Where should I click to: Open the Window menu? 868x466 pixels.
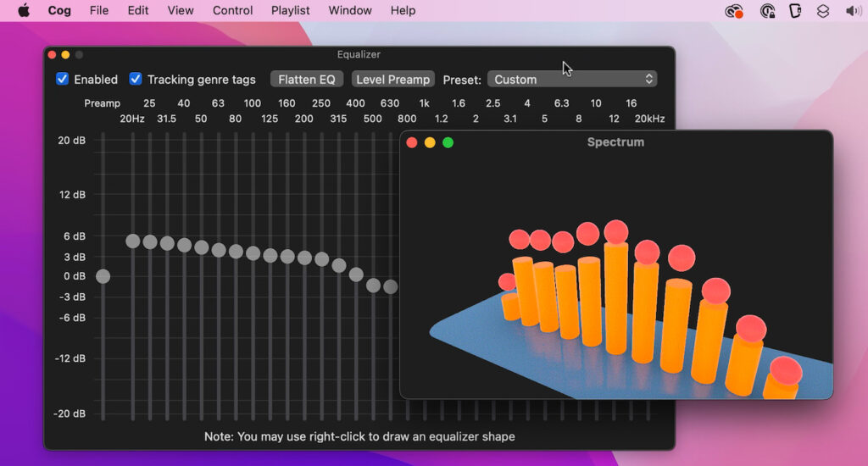[x=350, y=10]
